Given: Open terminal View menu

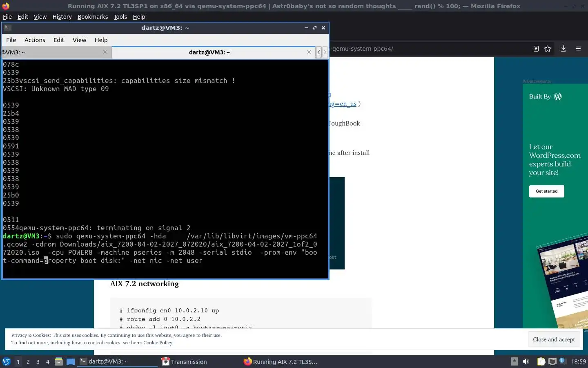Looking at the screenshot, I should click(x=80, y=40).
